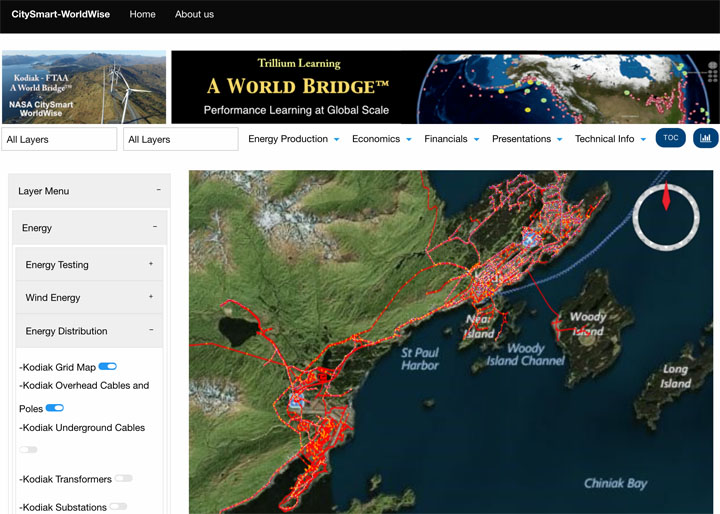
Task: Expand Wind Energy plus icon
Action: tap(151, 297)
